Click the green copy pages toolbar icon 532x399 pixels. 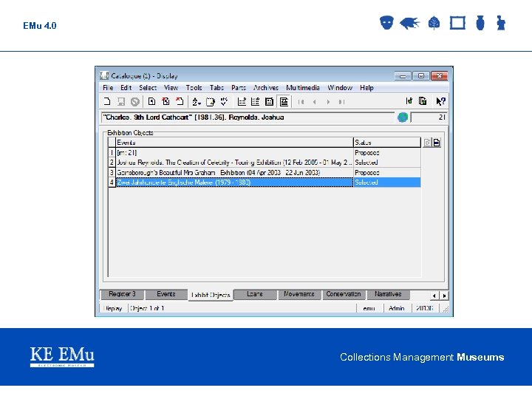(423, 101)
